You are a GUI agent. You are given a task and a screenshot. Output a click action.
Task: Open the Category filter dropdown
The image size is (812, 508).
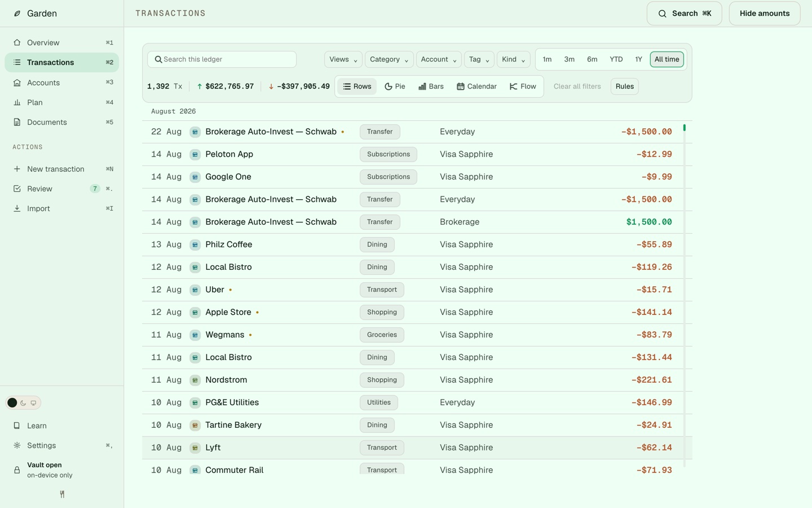pyautogui.click(x=389, y=59)
